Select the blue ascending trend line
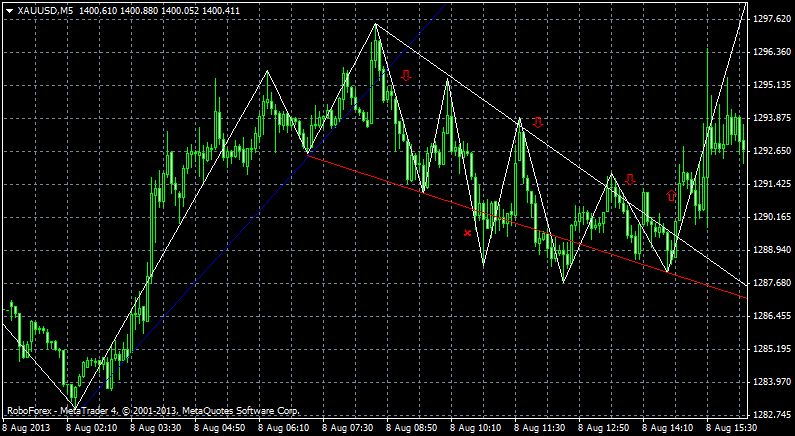 tap(264, 203)
